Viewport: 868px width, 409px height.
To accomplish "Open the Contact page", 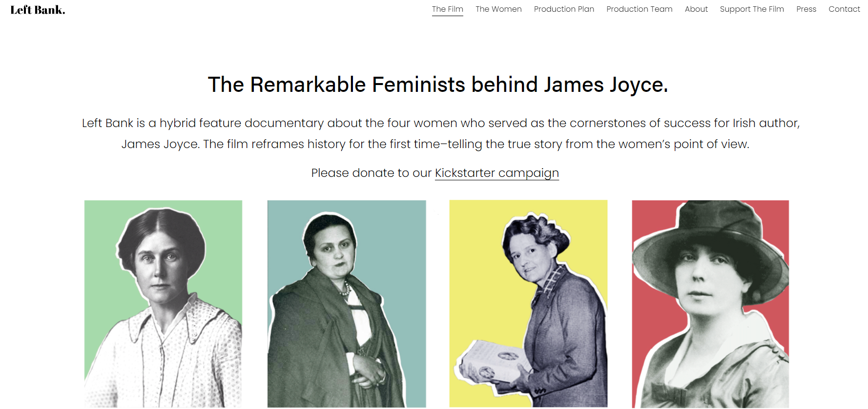I will (x=844, y=9).
